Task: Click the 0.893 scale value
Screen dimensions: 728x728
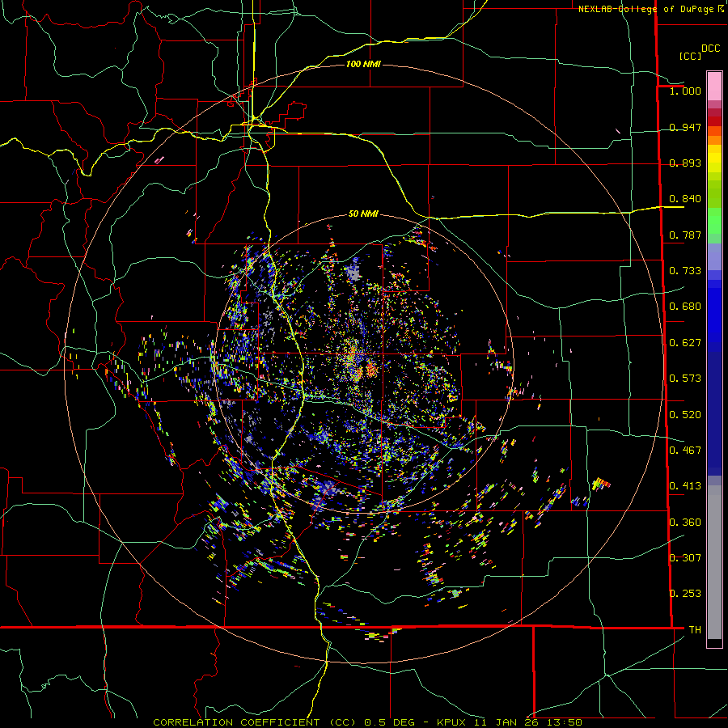Action: click(685, 163)
